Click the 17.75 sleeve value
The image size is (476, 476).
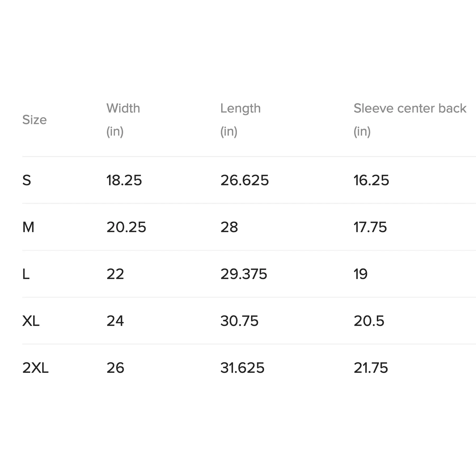(370, 227)
